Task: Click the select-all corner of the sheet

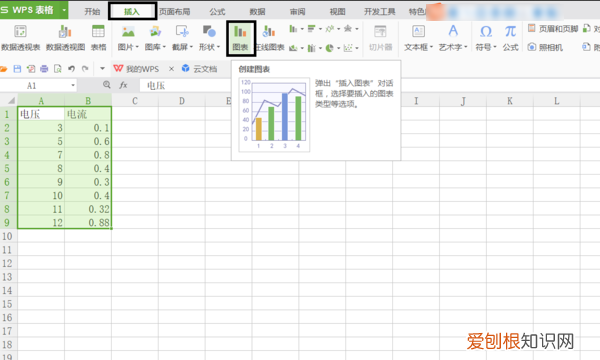Action: 11,101
